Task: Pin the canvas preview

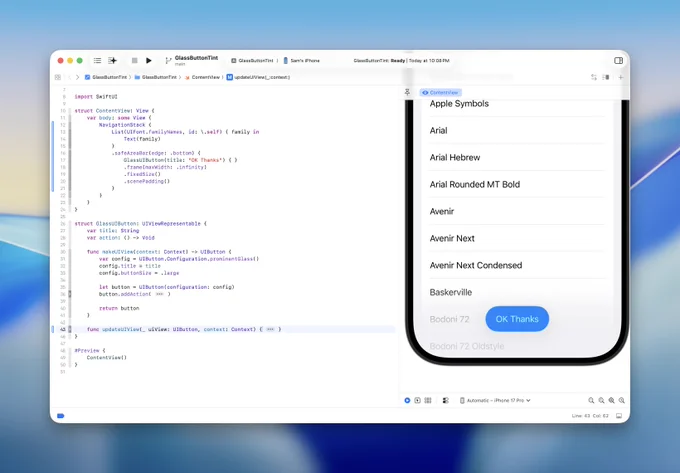Action: 407,92
